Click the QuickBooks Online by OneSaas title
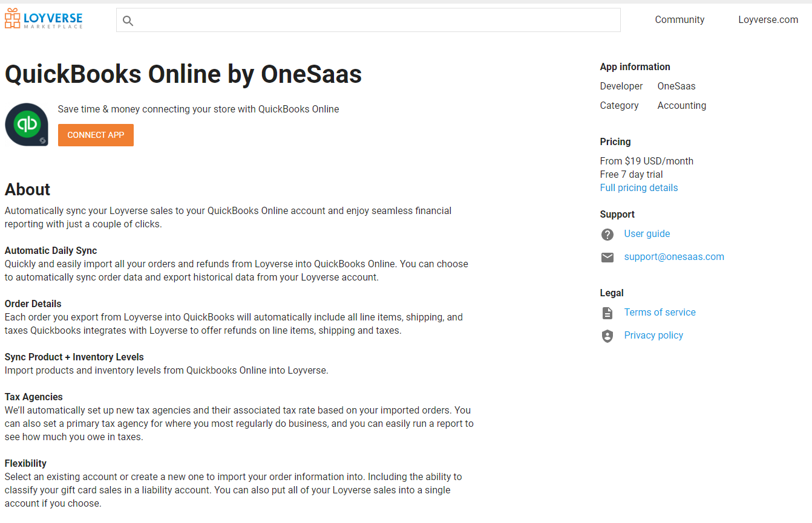 [183, 74]
